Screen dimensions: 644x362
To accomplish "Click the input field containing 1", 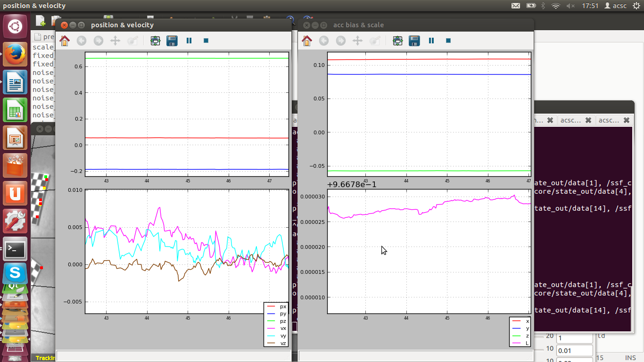I will point(574,338).
